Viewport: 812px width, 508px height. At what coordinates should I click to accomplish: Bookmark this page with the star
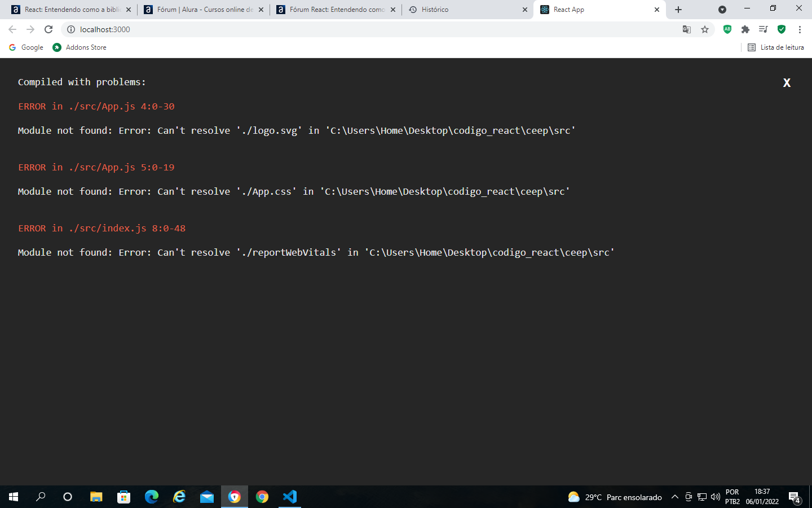point(705,29)
